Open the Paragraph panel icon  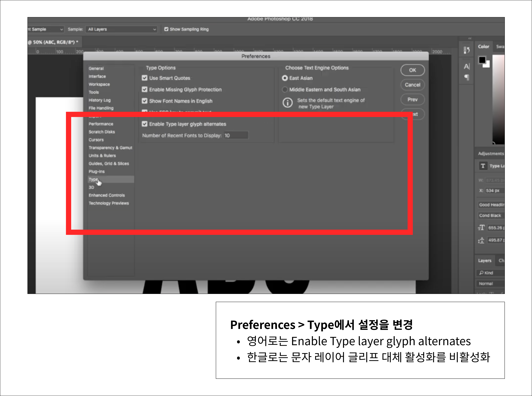pyautogui.click(x=467, y=77)
